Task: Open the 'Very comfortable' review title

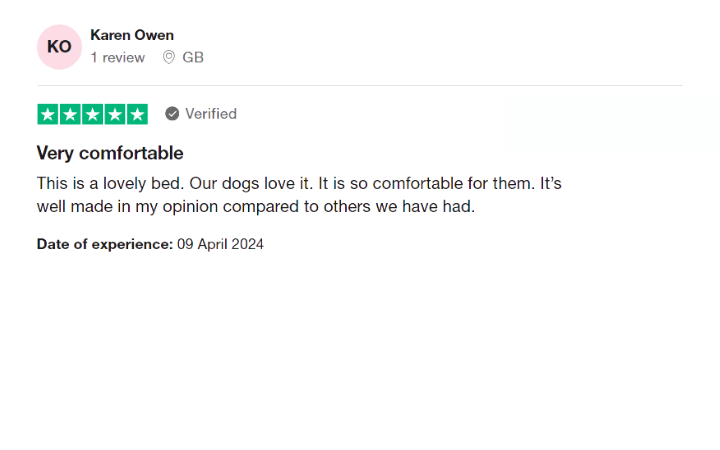Action: point(110,153)
